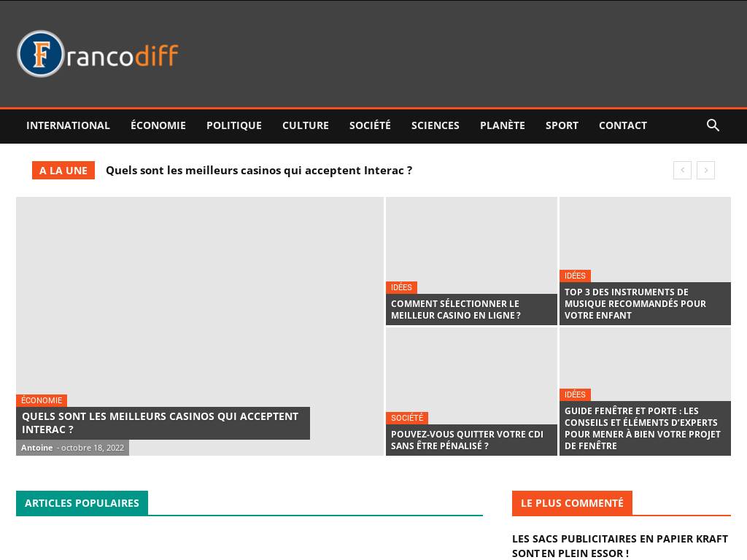Select Politique in the navigation bar
Screen dimensions: 747x560
point(233,125)
